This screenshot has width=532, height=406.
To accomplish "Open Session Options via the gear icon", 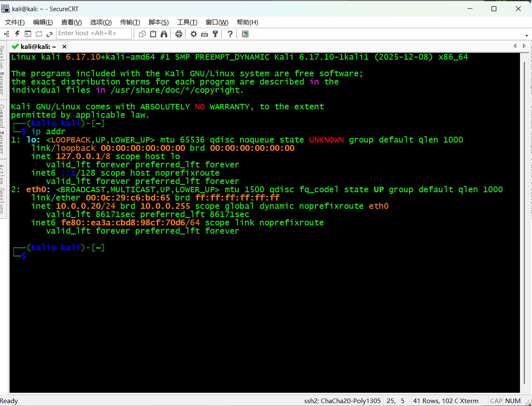I will click(x=193, y=34).
